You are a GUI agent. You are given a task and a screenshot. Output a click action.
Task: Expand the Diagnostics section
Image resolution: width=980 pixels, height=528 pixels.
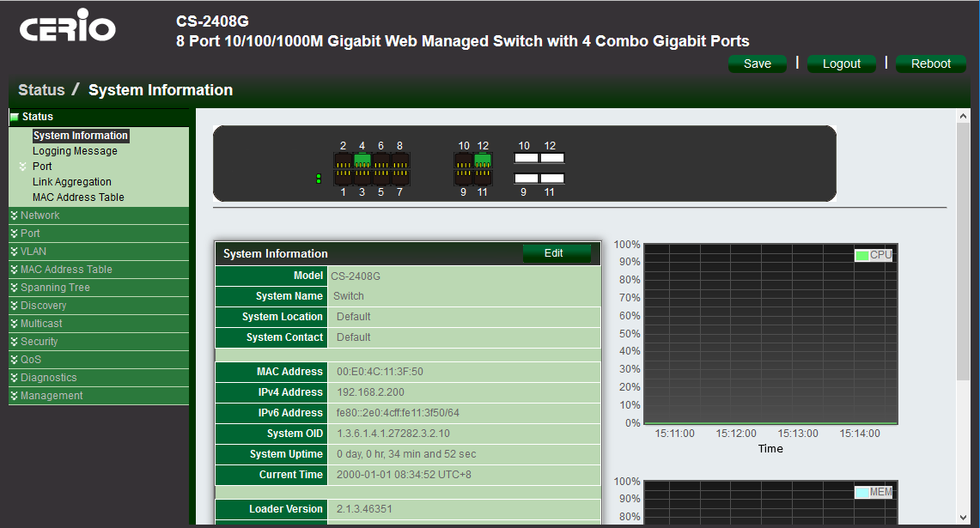pyautogui.click(x=99, y=378)
